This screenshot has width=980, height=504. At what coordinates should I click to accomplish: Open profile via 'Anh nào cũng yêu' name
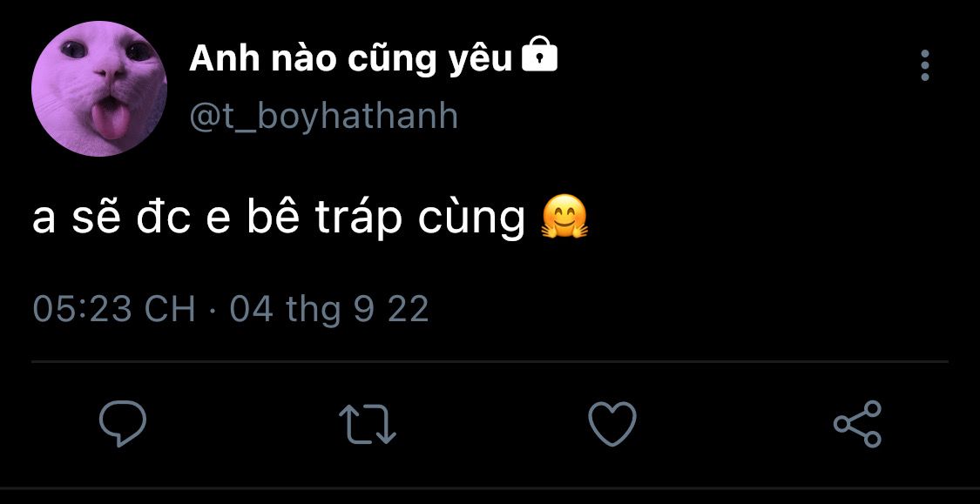pyautogui.click(x=351, y=59)
